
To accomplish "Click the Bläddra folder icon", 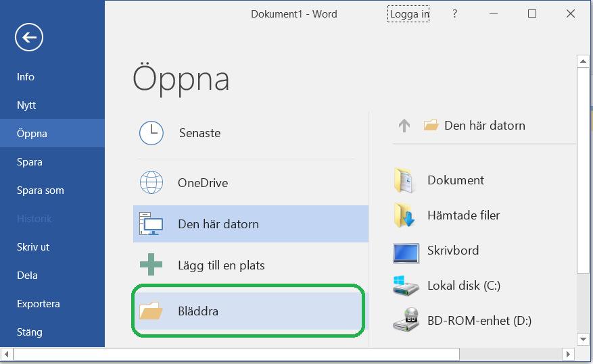I will [x=151, y=311].
